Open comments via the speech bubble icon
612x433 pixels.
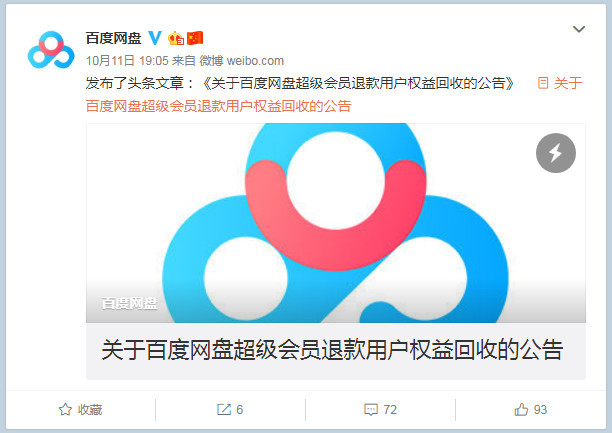(x=371, y=410)
